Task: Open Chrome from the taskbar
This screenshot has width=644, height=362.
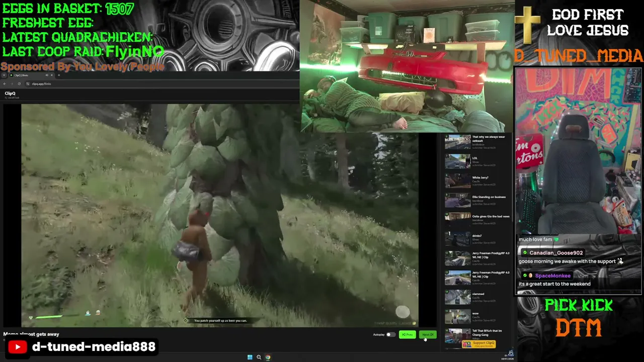Action: pos(268,357)
